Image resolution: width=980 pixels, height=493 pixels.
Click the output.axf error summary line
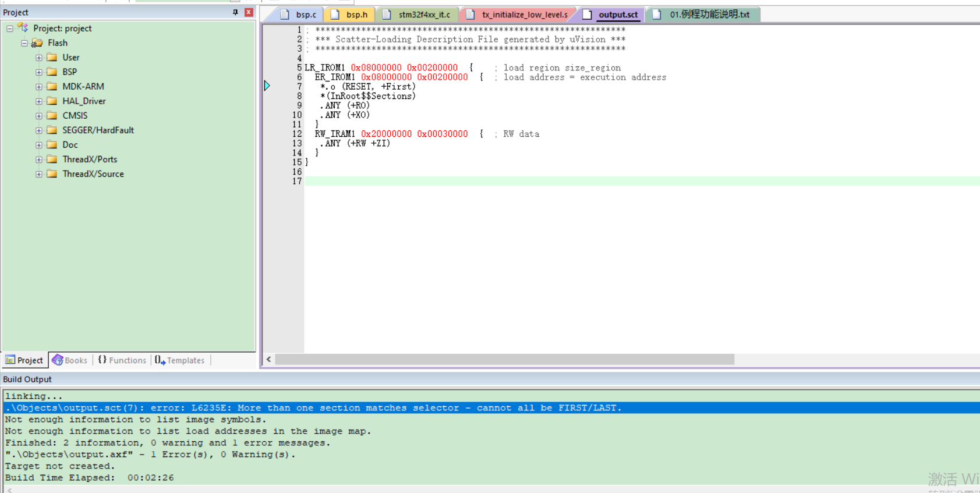click(x=150, y=455)
